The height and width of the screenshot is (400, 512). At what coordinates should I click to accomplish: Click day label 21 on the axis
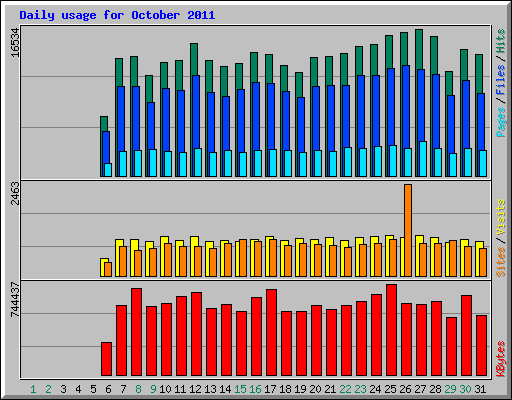pos(330,389)
